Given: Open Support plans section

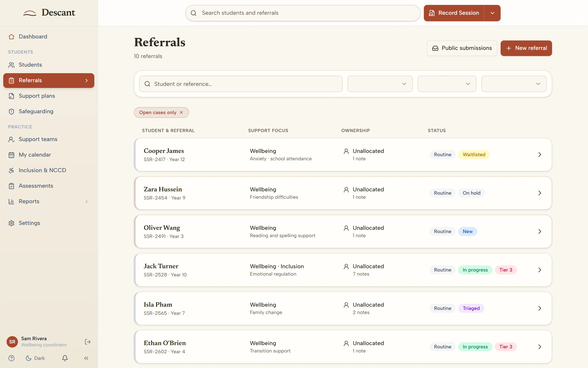Looking at the screenshot, I should [49, 96].
